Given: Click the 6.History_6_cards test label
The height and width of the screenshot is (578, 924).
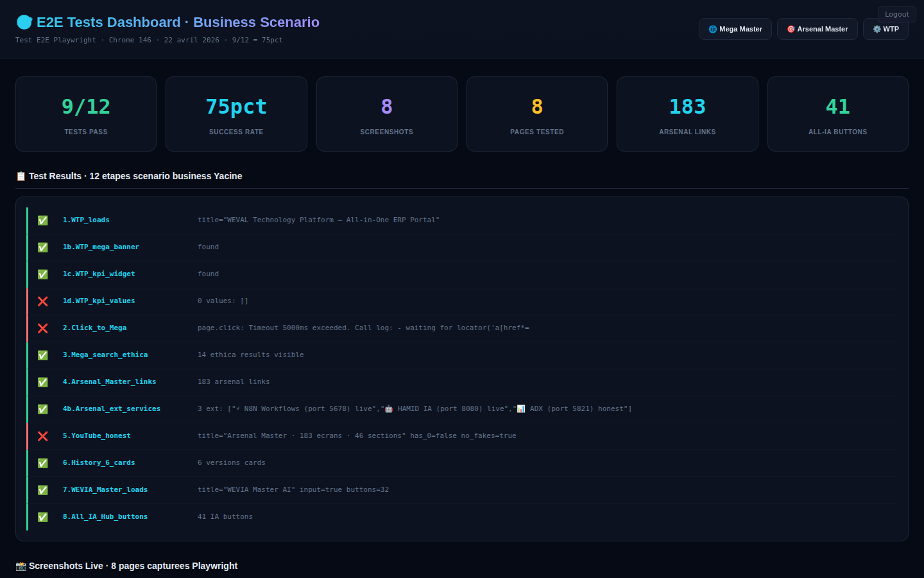Looking at the screenshot, I should pyautogui.click(x=99, y=462).
